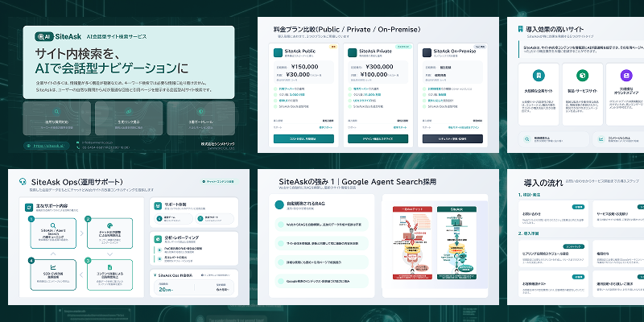Click the bullet row starting with Google
Screen dimensions: 644x322
click(x=321, y=281)
